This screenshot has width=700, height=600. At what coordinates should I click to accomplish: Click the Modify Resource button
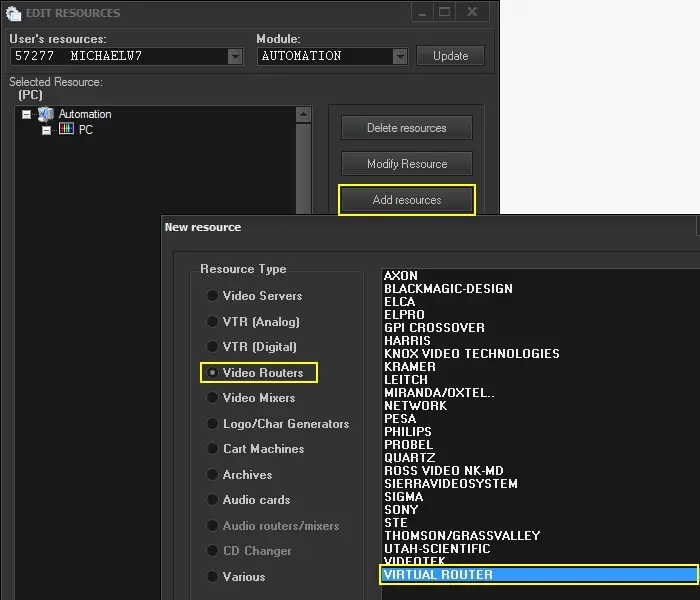point(406,164)
